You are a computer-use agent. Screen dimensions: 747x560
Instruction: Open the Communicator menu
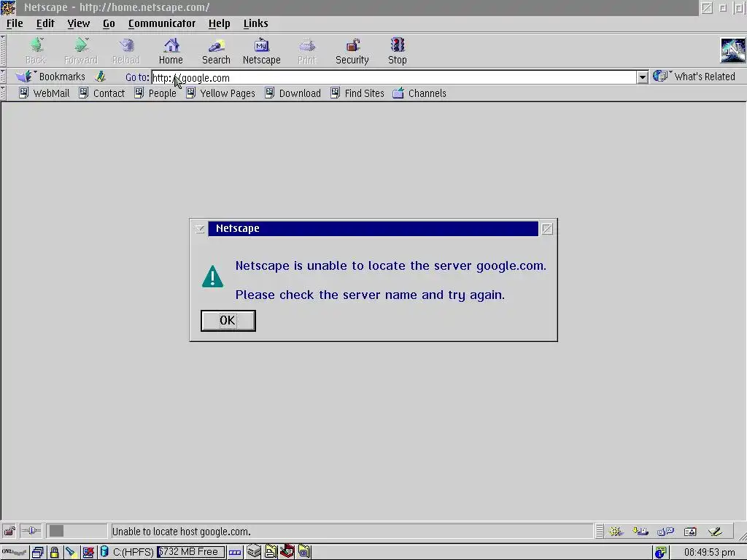pyautogui.click(x=162, y=23)
